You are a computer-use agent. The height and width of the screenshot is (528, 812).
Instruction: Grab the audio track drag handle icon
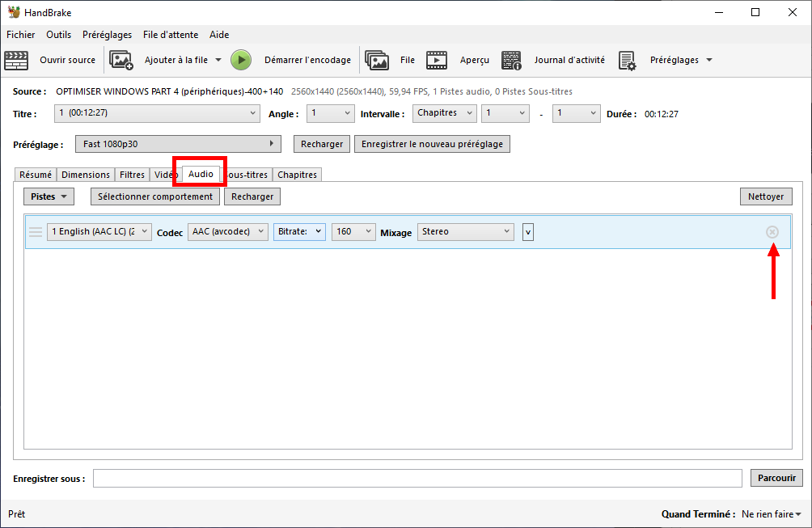36,231
